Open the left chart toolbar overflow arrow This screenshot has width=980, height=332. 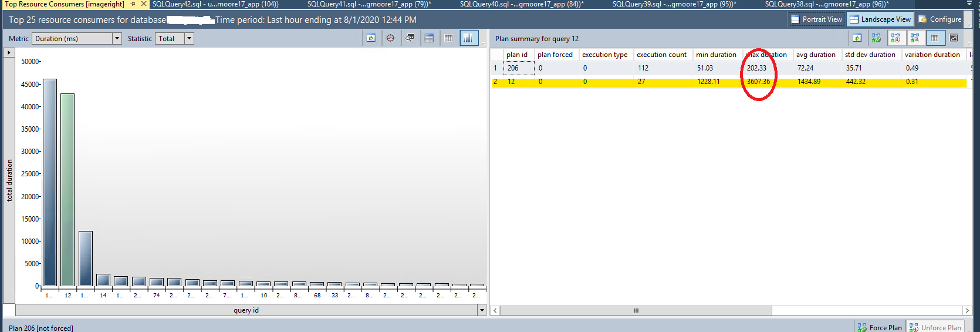(x=484, y=43)
